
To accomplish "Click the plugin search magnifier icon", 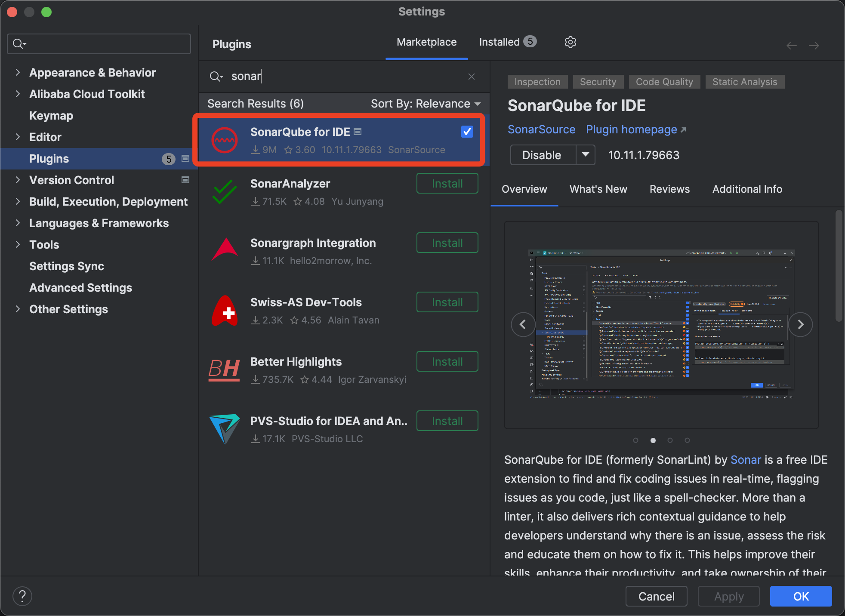I will click(216, 77).
